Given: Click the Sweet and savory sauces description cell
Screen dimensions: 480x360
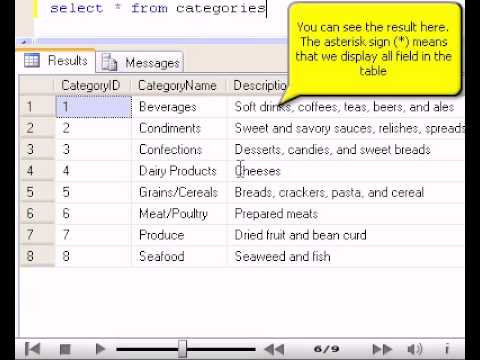Looking at the screenshot, I should point(346,128).
